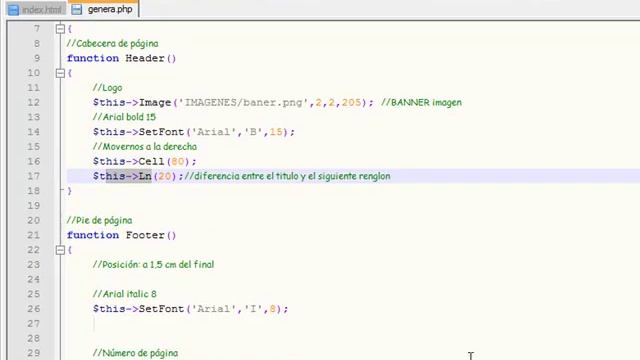Click the save icon on genera.php tab
Viewport: 640px width, 360px height.
[x=77, y=9]
